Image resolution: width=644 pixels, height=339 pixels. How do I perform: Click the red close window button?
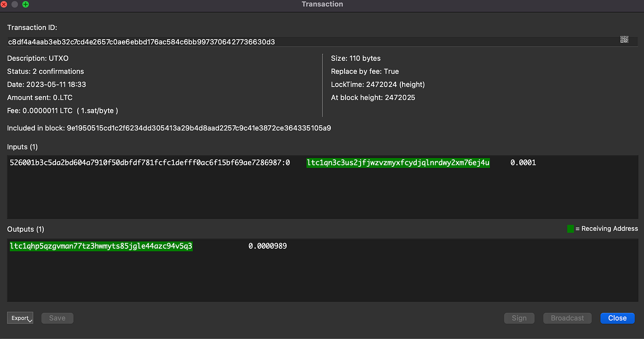point(3,4)
